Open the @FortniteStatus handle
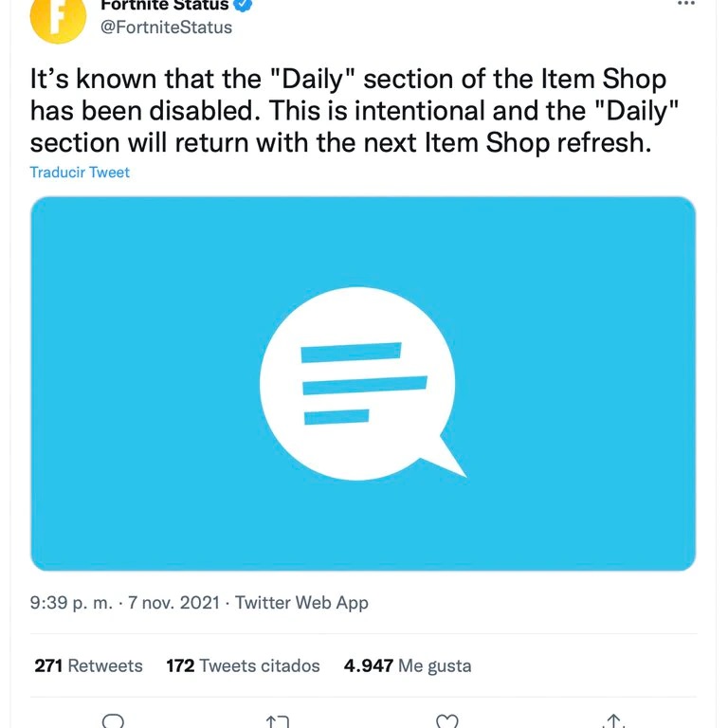 (x=166, y=27)
